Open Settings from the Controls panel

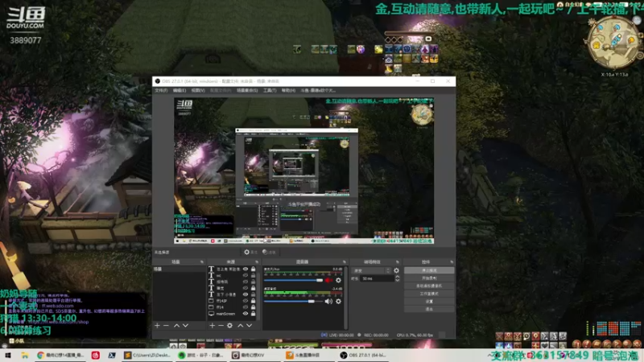coord(429,301)
